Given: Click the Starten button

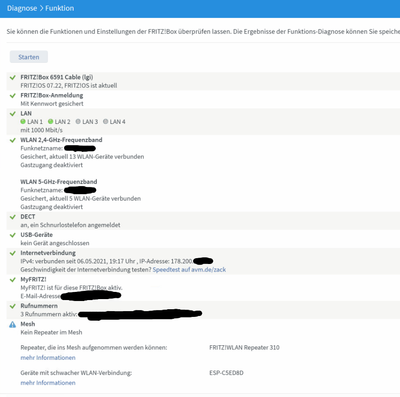Looking at the screenshot, I should [29, 57].
